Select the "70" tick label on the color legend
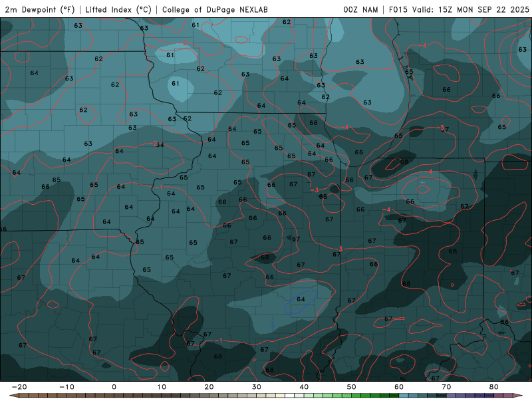The width and height of the screenshot is (532, 399). click(x=446, y=387)
